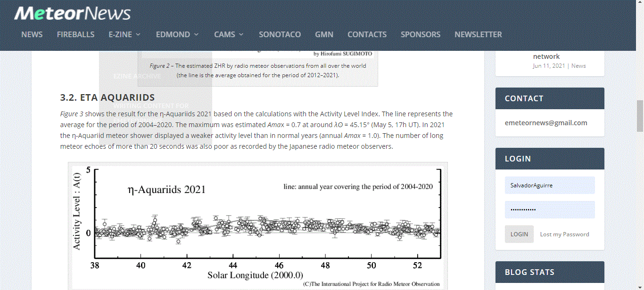Click the LOGIN button
644x290 pixels.
519,234
